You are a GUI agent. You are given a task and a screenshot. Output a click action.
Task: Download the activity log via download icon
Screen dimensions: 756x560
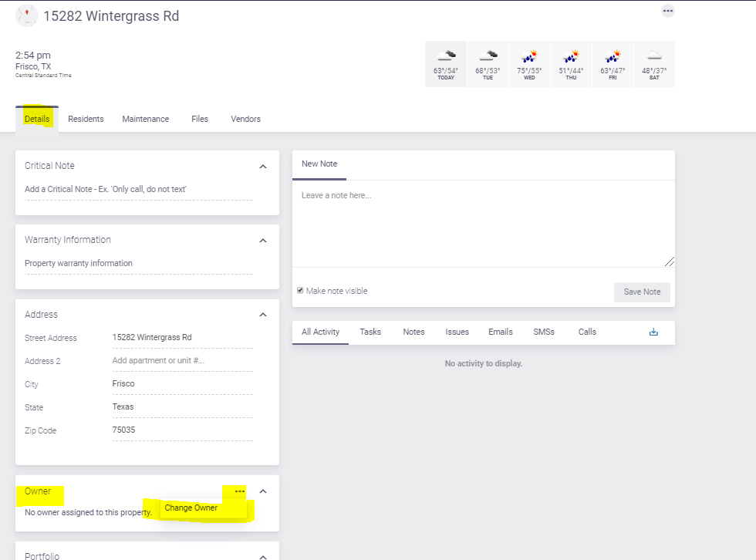coord(653,332)
